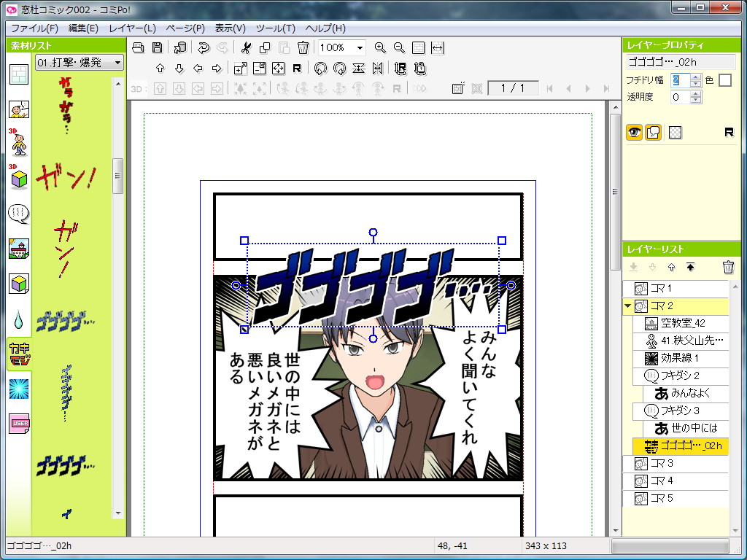
Task: Toggle the transparency checkerboard option in layer properties
Action: pyautogui.click(x=676, y=132)
